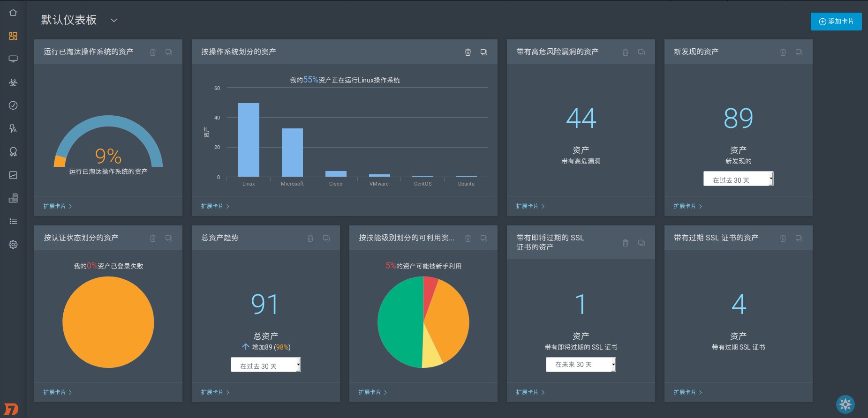Copy the 新发现的资产 card
This screenshot has width=868, height=418.
(799, 52)
